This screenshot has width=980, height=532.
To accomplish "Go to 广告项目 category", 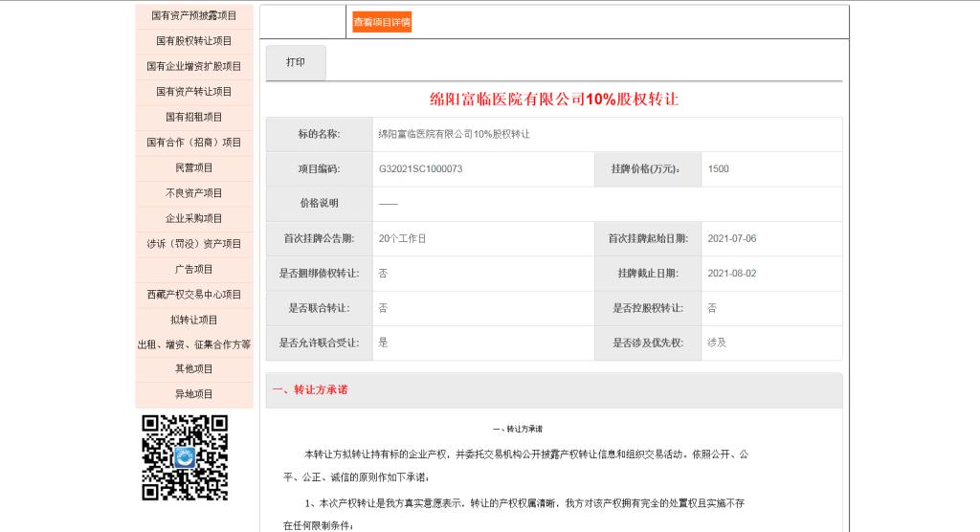I will coord(194,269).
